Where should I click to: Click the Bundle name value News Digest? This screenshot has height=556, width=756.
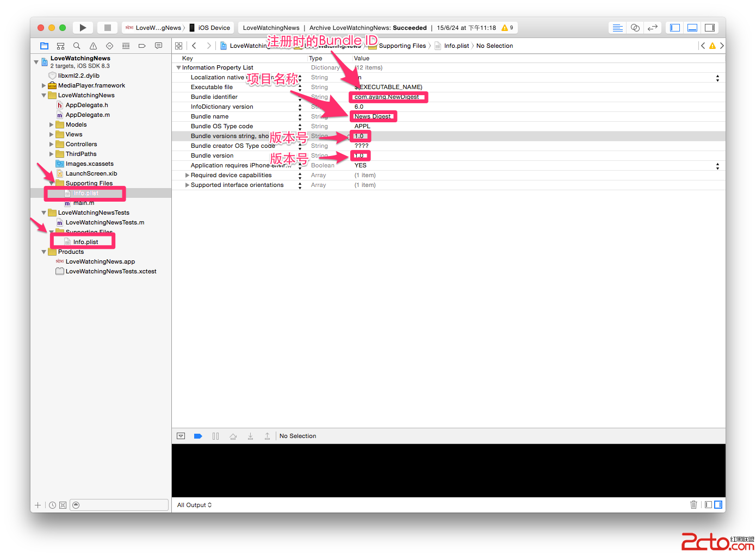(x=373, y=116)
